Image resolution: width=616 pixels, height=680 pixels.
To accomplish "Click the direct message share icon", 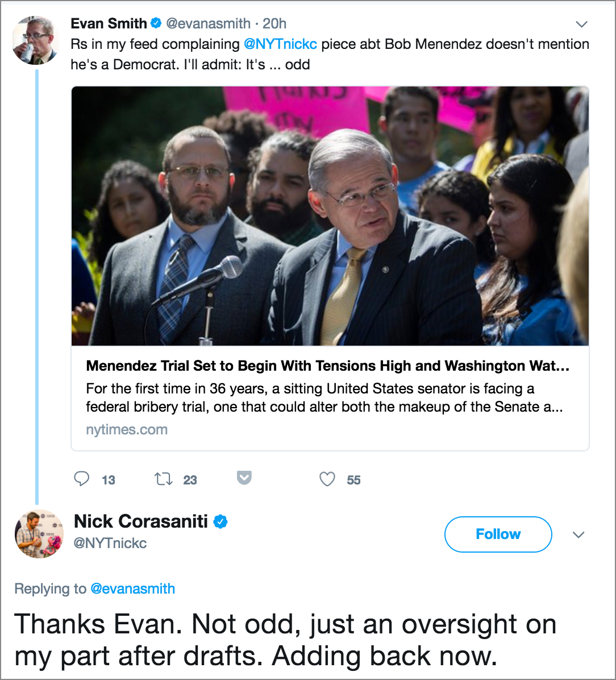I will [x=244, y=478].
